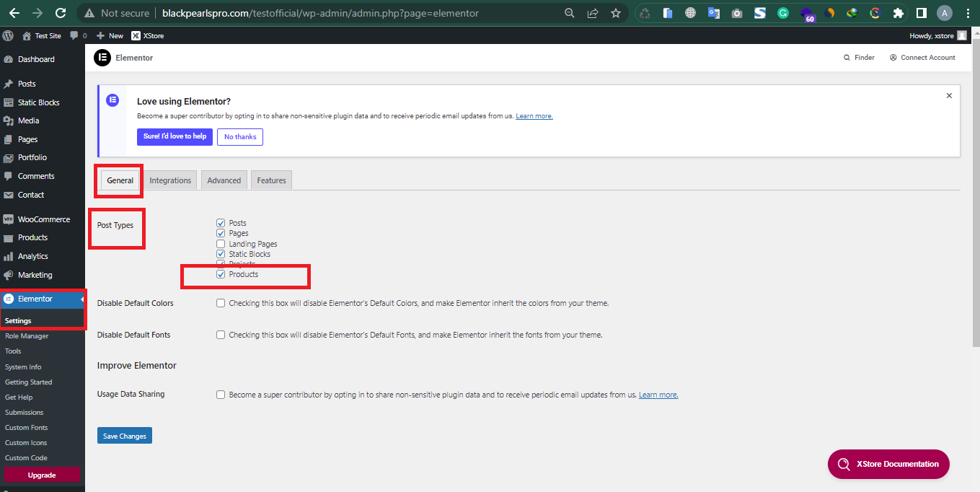Click Sure! I'd love to help

point(175,136)
